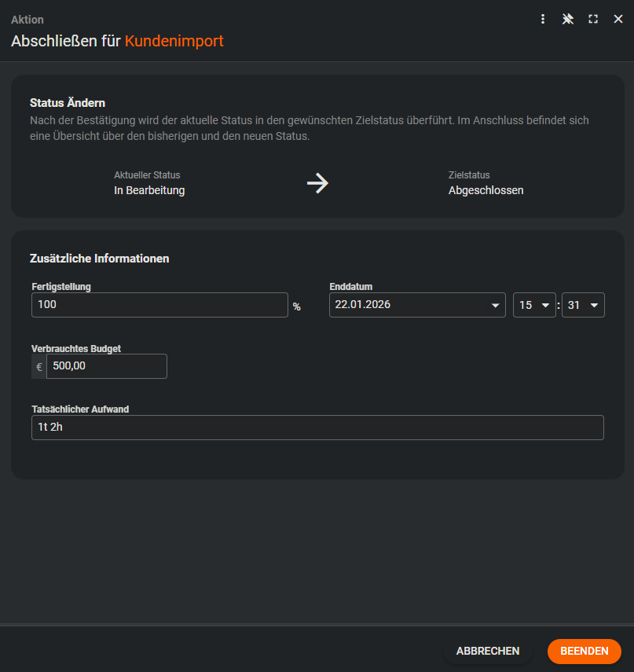Click the status transition arrow icon

pyautogui.click(x=317, y=184)
